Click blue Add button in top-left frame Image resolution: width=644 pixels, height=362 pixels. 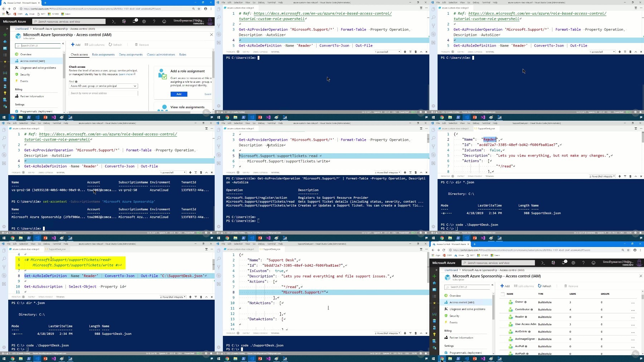[179, 94]
